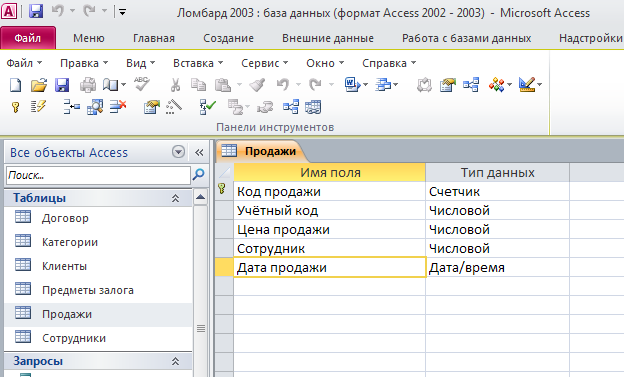Click the 'Дата/время' data type cell

pos(497,268)
